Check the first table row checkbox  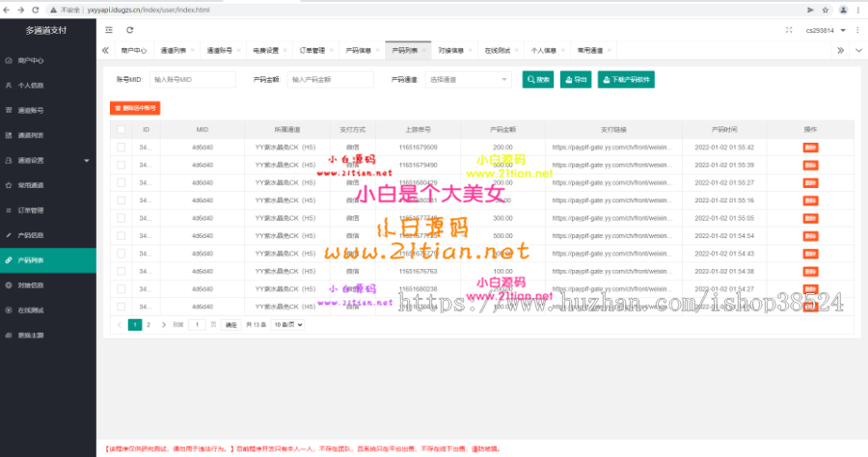(x=122, y=148)
